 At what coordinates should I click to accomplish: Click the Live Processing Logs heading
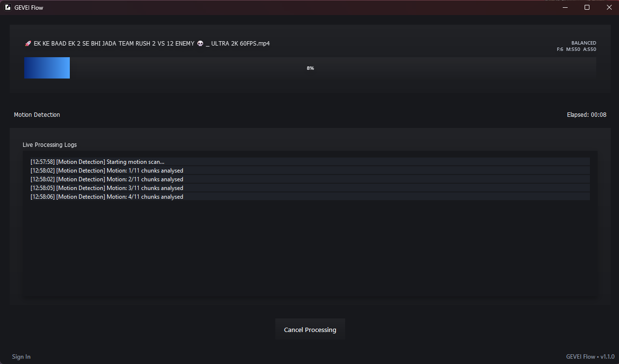[49, 145]
